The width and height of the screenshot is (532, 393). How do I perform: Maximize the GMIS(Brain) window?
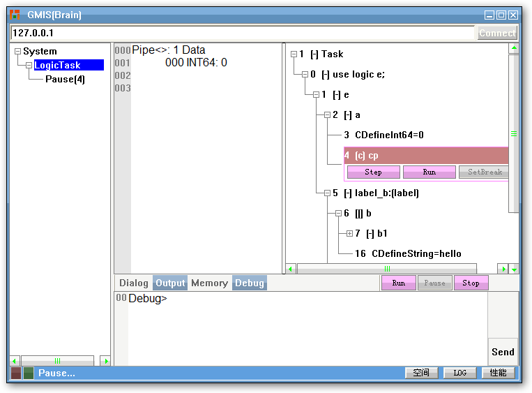(501, 15)
